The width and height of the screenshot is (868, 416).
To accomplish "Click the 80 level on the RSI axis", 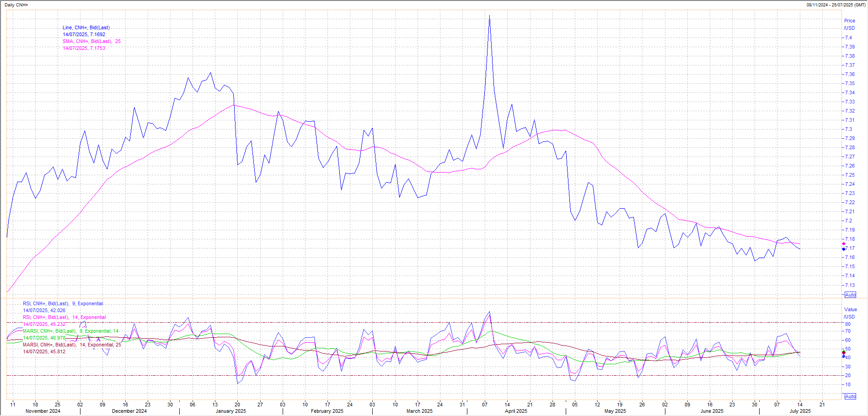I will pos(847,324).
